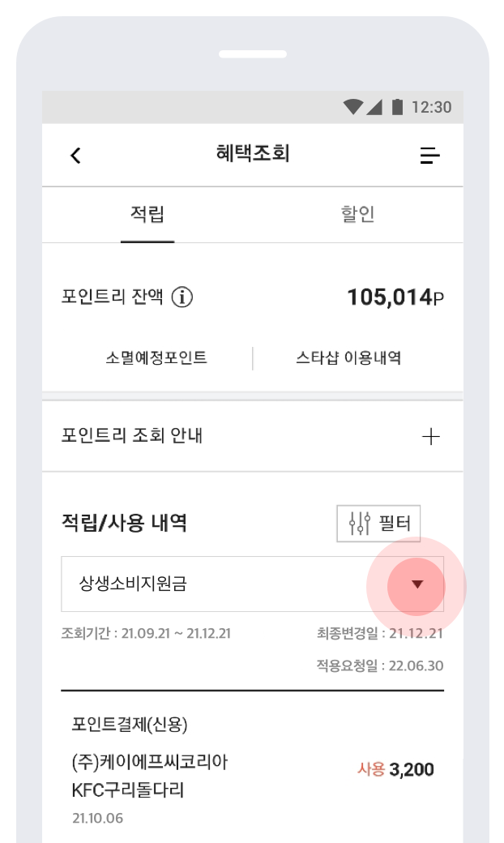Tap the 12:30 status bar clock
504x843 pixels.
point(432,107)
